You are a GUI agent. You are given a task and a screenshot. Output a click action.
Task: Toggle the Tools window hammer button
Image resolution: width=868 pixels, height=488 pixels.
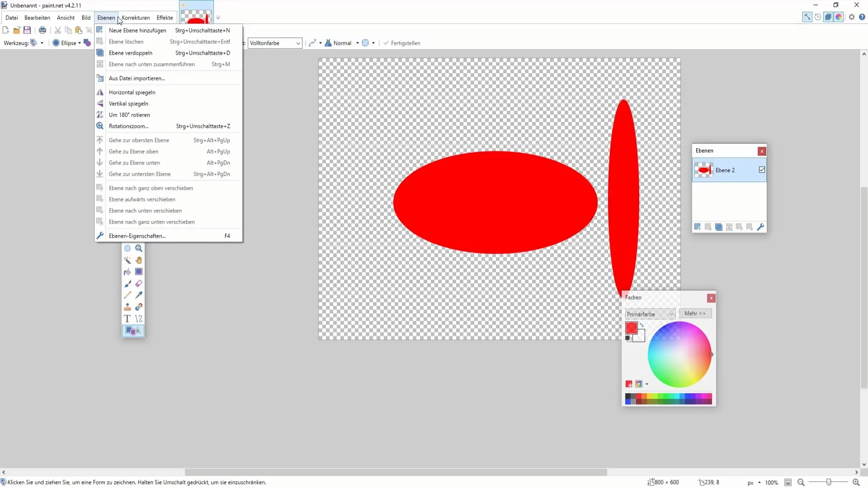807,17
